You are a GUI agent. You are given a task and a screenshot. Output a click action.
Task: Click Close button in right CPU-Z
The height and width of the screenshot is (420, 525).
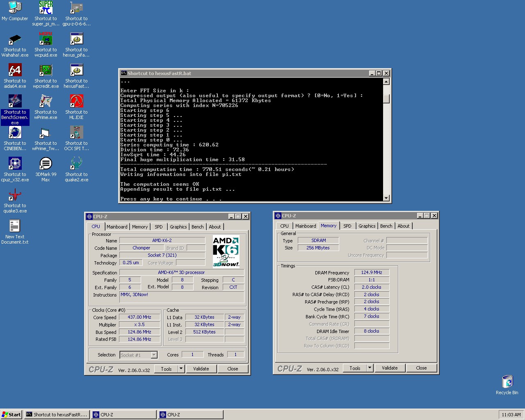pyautogui.click(x=421, y=368)
